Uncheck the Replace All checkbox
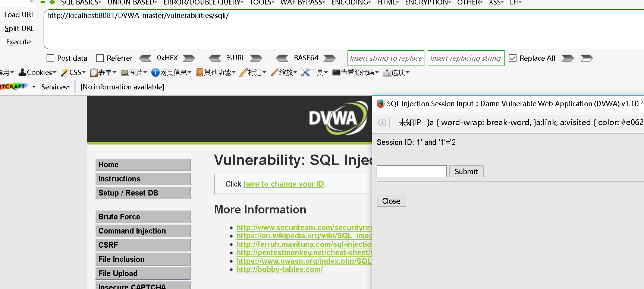This screenshot has width=644, height=289. tap(513, 58)
